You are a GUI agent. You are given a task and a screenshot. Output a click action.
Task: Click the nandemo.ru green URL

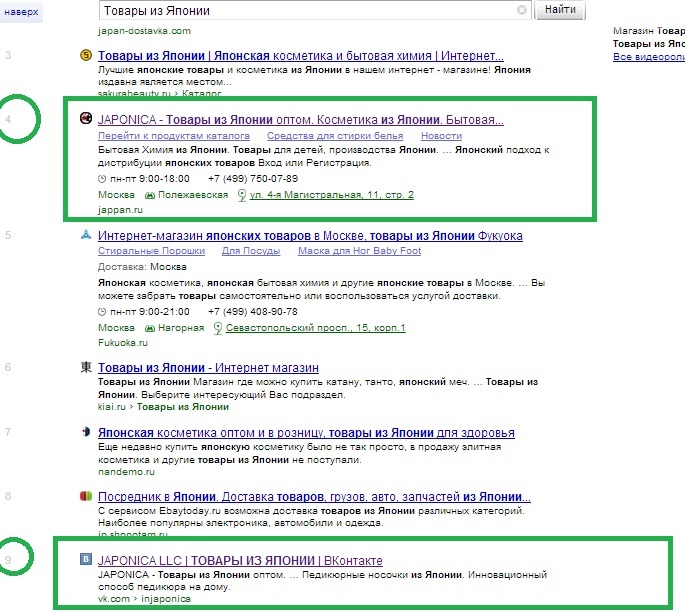click(x=126, y=472)
